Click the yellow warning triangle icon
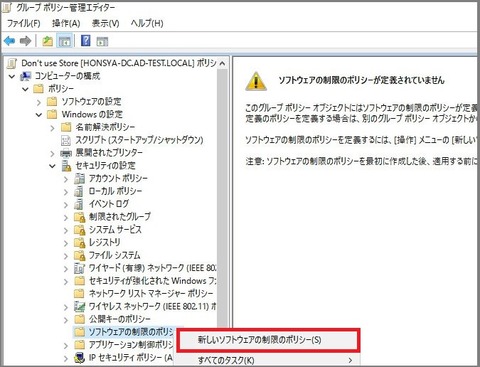The image size is (480, 367). [x=256, y=81]
